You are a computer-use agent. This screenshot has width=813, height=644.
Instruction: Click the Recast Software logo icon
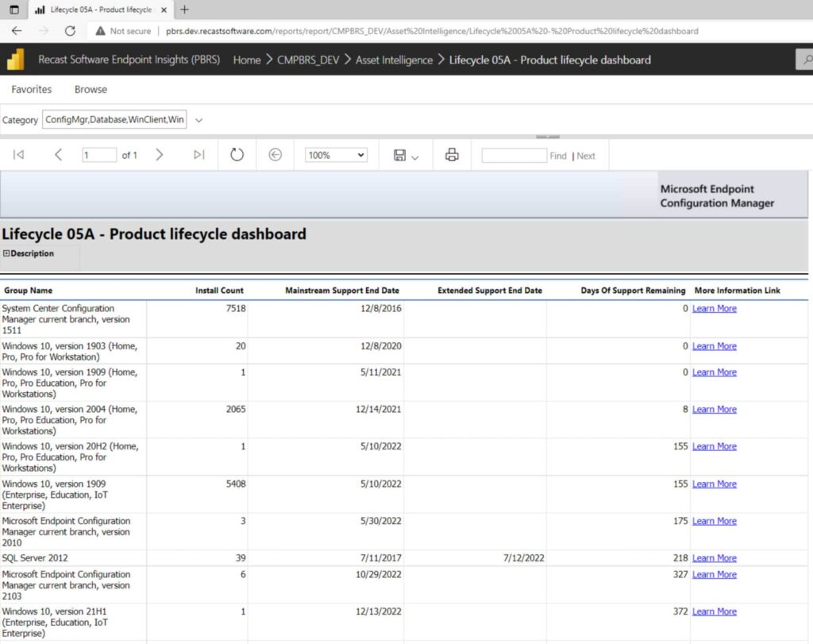[x=14, y=60]
